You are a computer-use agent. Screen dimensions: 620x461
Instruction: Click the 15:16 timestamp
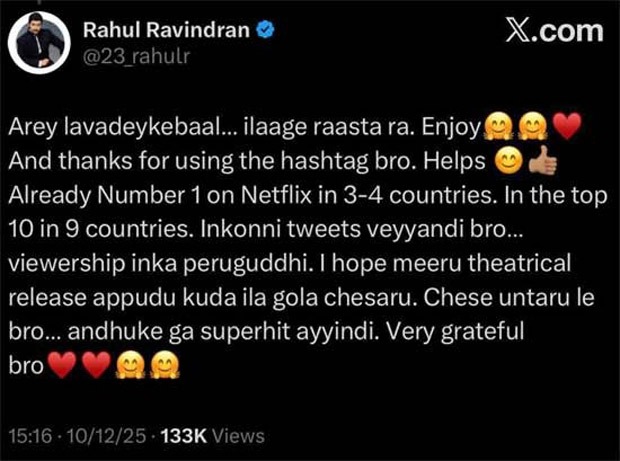click(30, 436)
